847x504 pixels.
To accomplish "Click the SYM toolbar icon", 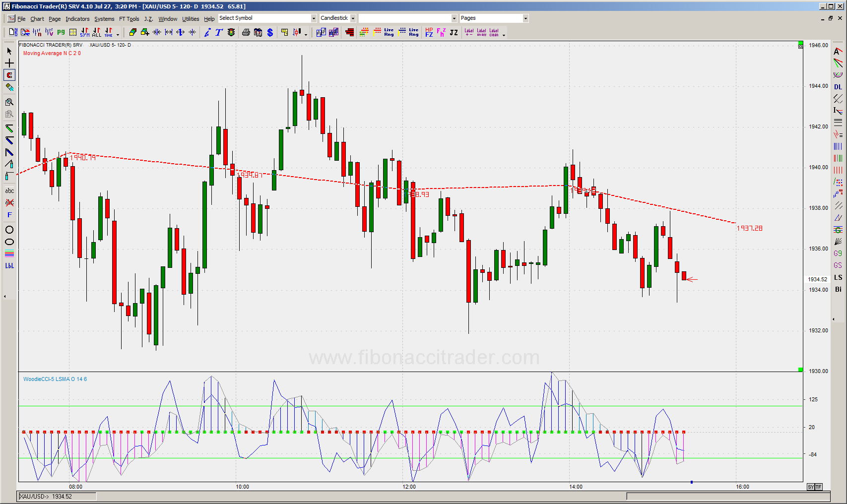I will 85,32.
